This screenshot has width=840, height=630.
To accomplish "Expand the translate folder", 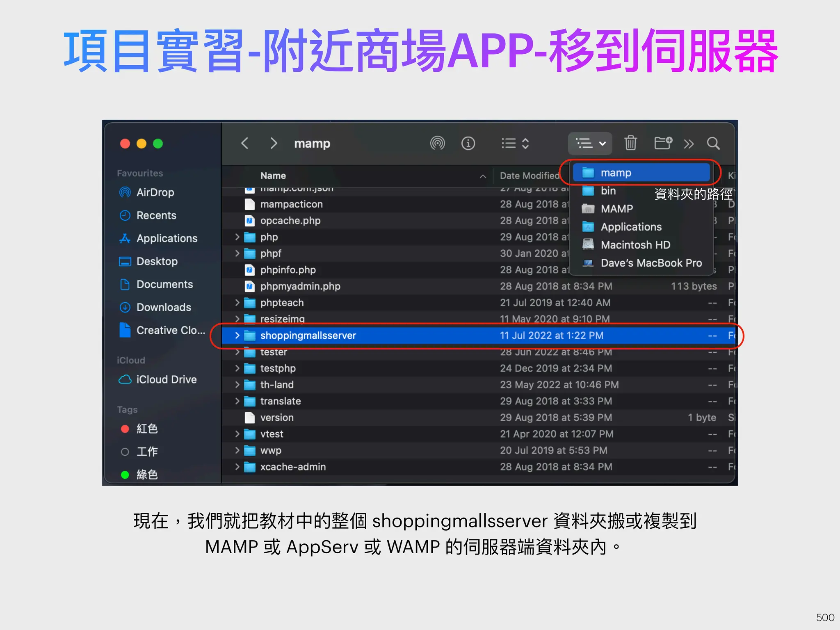I will (x=237, y=401).
